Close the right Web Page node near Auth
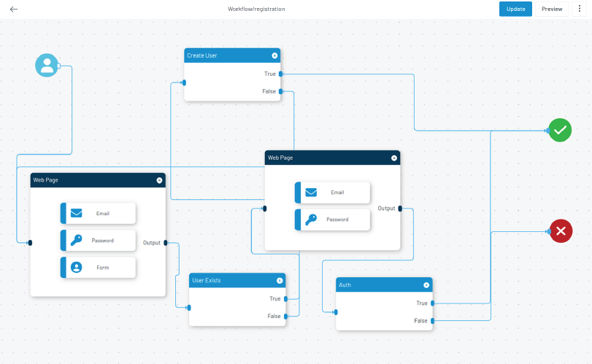Screen dimensions: 592x364 click(x=393, y=158)
